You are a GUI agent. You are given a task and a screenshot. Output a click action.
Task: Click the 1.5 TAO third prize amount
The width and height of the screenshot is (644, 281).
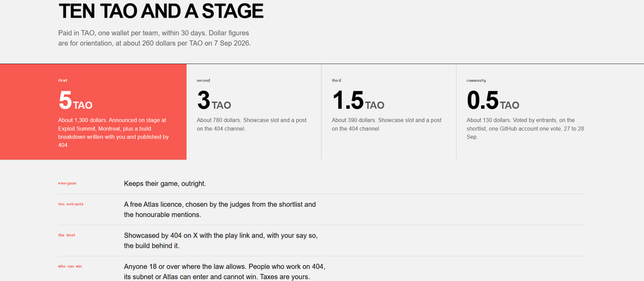358,101
